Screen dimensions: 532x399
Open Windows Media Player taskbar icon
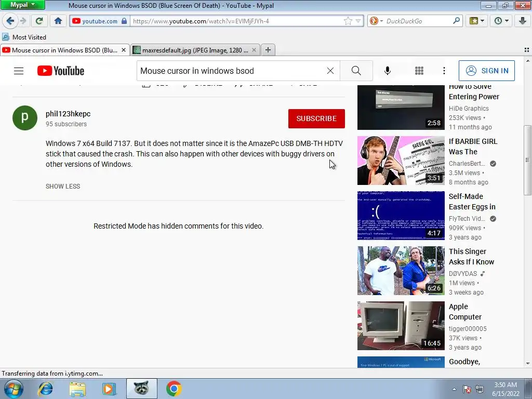109,389
